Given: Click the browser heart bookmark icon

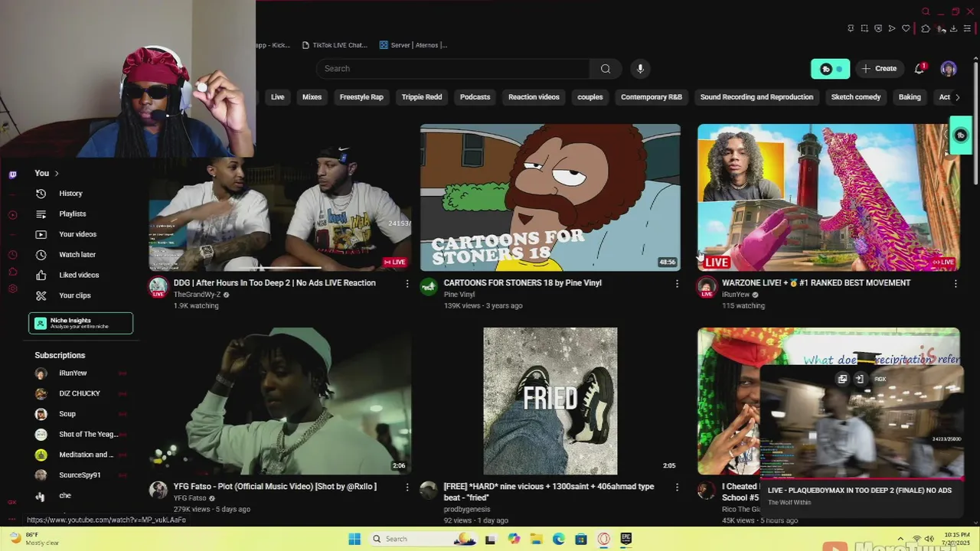Looking at the screenshot, I should 906,28.
